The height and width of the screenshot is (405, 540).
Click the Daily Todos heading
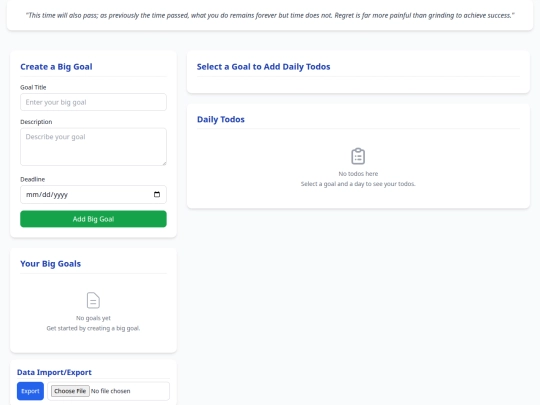tap(221, 120)
